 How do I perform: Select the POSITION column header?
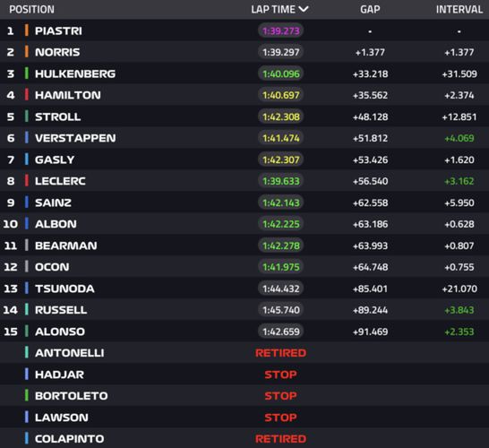[x=31, y=9]
